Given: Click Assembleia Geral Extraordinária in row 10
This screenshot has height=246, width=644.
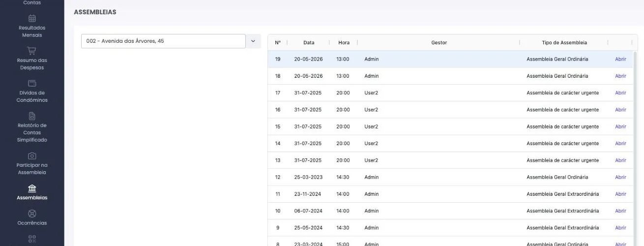Looking at the screenshot, I should (x=562, y=211).
